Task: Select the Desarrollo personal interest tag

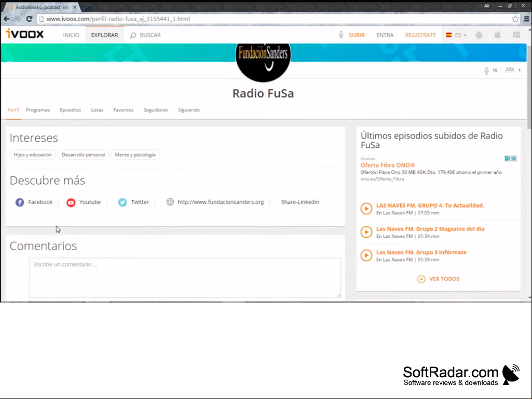Action: point(83,155)
